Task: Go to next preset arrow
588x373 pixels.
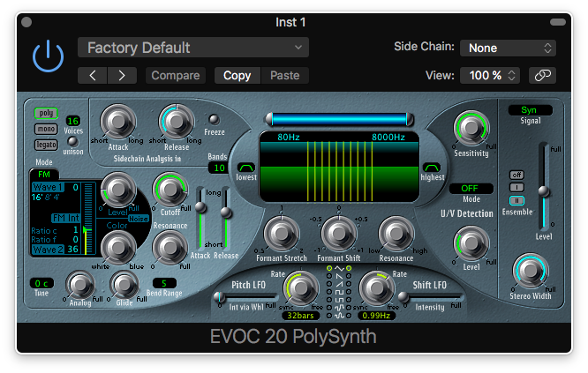Action: tap(122, 76)
